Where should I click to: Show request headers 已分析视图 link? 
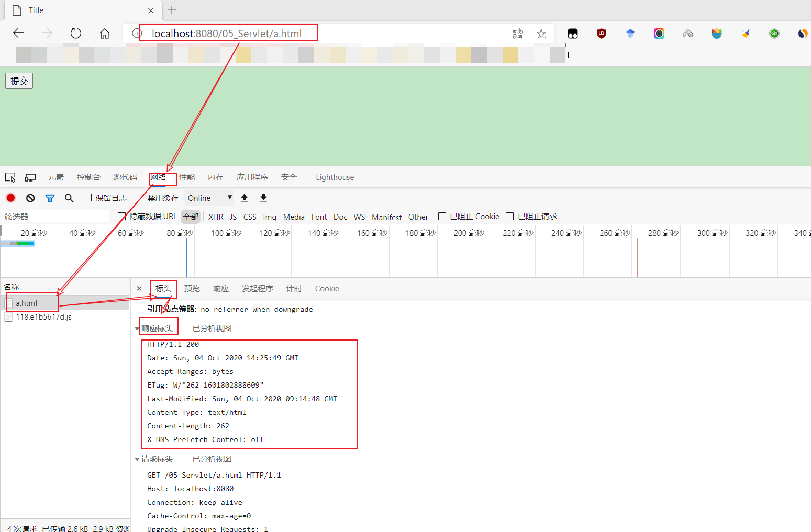[212, 459]
